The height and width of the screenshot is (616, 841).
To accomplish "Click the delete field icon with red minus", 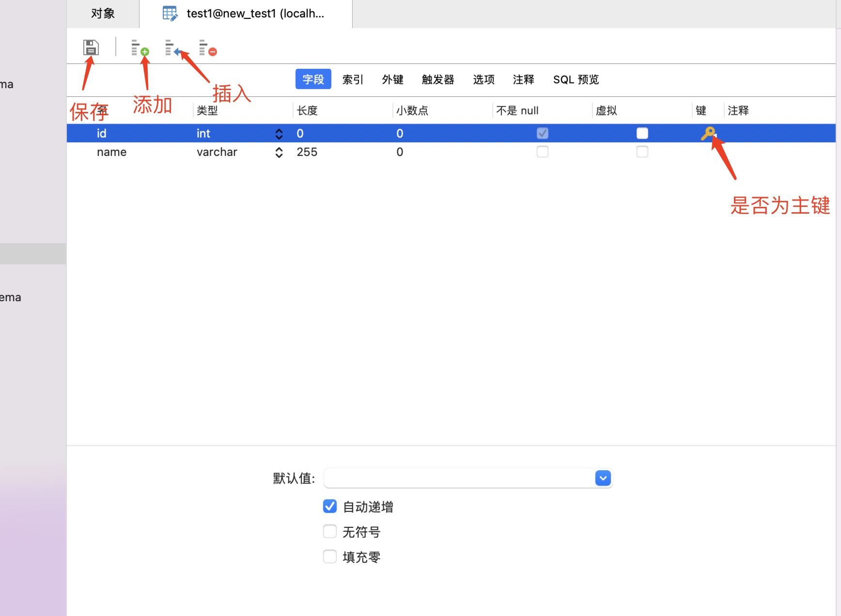I will click(207, 47).
